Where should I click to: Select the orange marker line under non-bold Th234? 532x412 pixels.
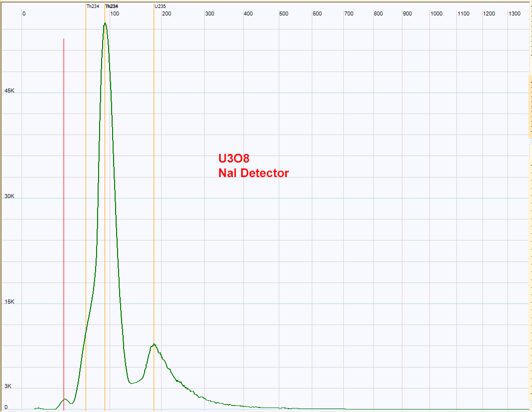coord(86,207)
